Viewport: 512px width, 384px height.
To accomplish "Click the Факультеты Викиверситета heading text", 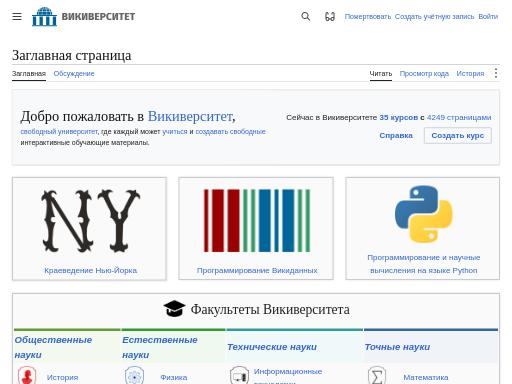I will 270,309.
